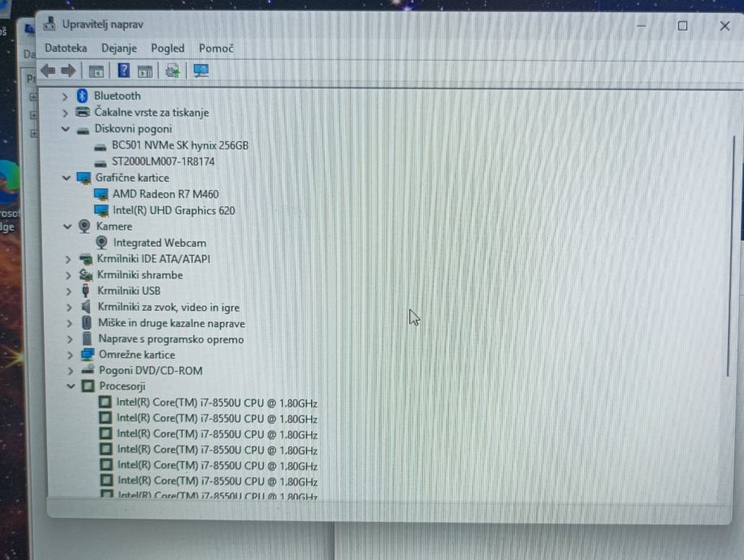Select Krmilniki shrambe label

140,275
